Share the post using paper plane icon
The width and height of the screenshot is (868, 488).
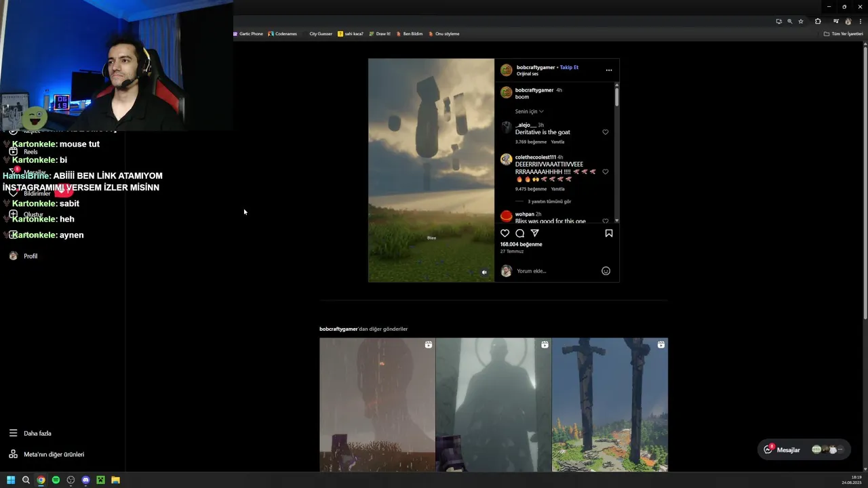pyautogui.click(x=534, y=233)
